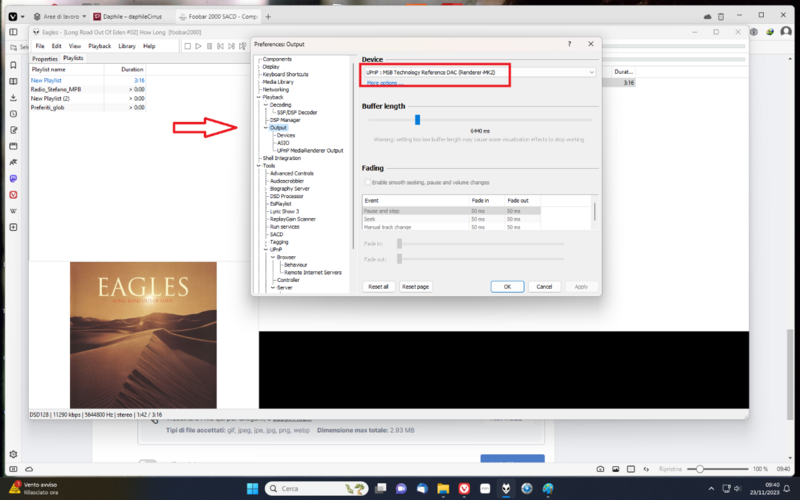The width and height of the screenshot is (800, 500).
Task: Open the Wikipedia panel in sidebar
Action: tap(13, 210)
